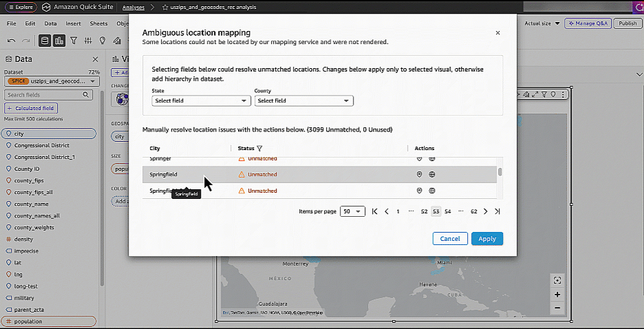Open the SPICE dataset selector dropdown
This screenshot has width=644, height=329.
[52, 81]
